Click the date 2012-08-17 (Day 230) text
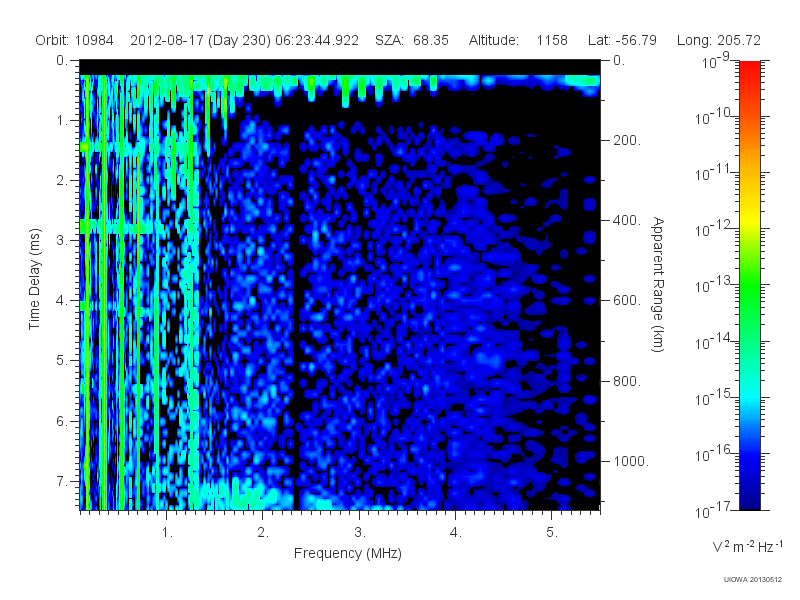Image resolution: width=800 pixels, height=600 pixels. coord(200,40)
